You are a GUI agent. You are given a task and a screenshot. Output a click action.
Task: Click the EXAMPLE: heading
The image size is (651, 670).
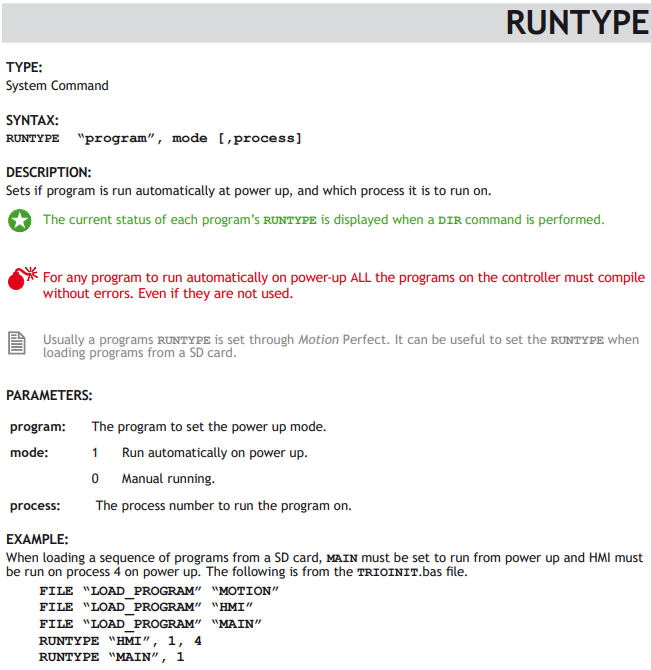pos(37,539)
